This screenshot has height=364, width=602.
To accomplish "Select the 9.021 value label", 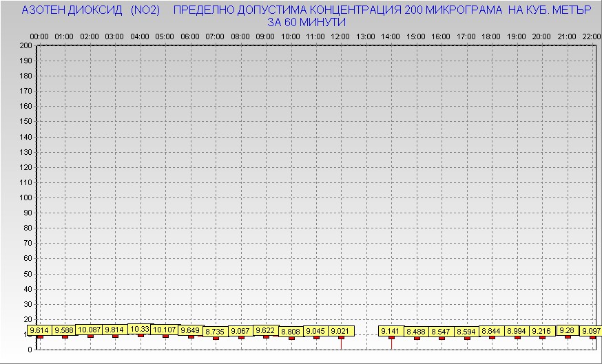I will click(x=340, y=331).
